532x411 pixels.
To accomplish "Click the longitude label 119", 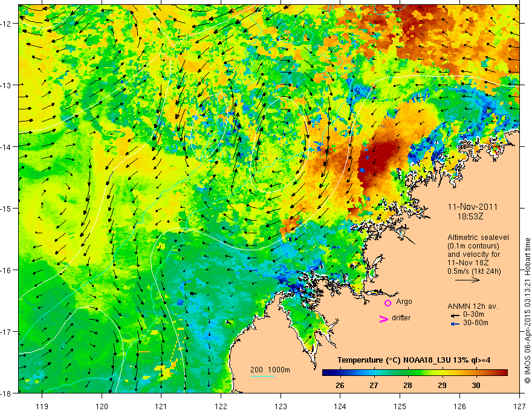I will pos(42,407).
